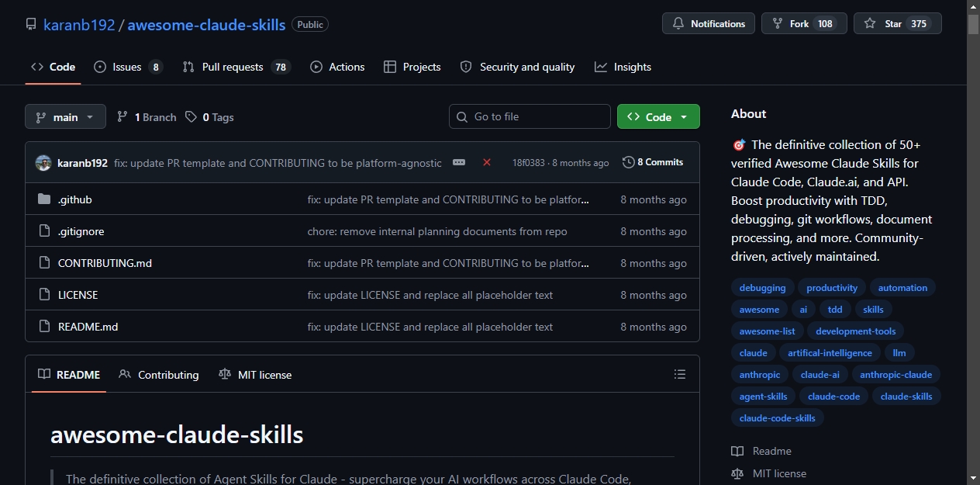Image resolution: width=980 pixels, height=485 pixels.
Task: Select the MIT license tab
Action: (x=255, y=375)
